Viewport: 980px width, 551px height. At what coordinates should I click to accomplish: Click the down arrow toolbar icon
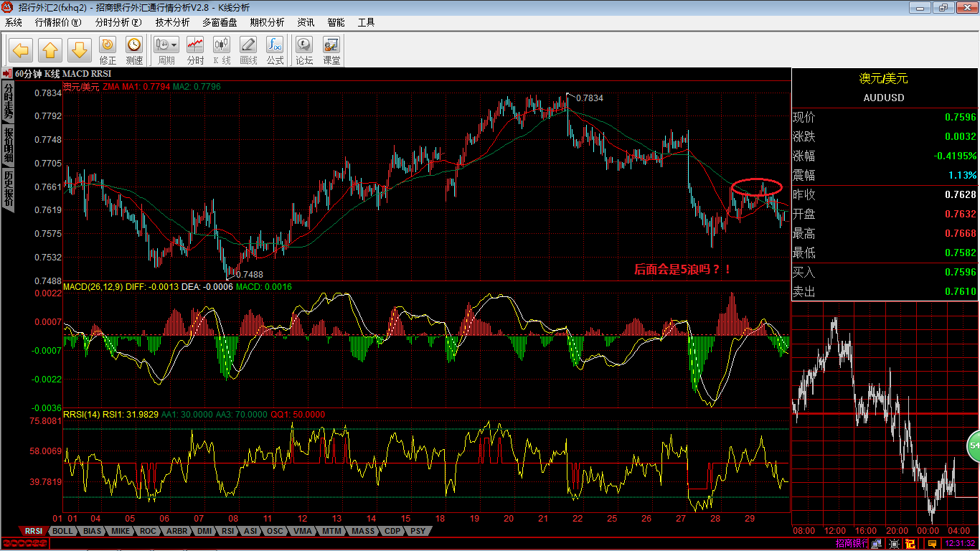pyautogui.click(x=79, y=50)
